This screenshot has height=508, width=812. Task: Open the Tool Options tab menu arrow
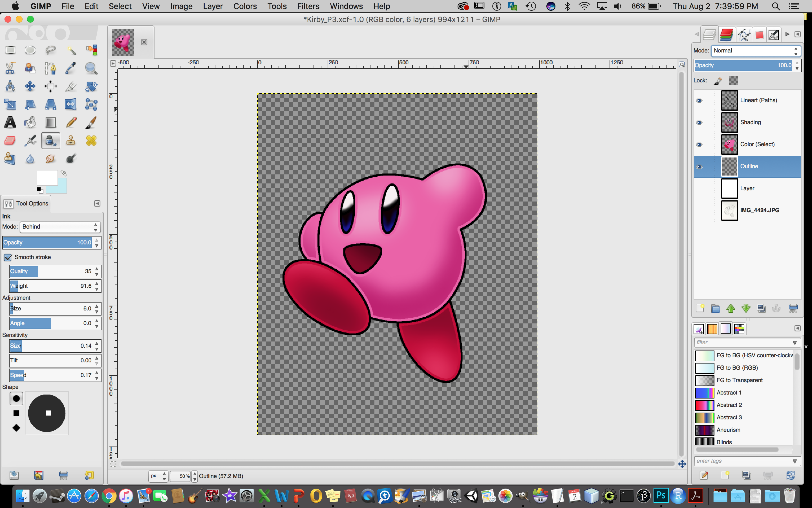pyautogui.click(x=97, y=203)
